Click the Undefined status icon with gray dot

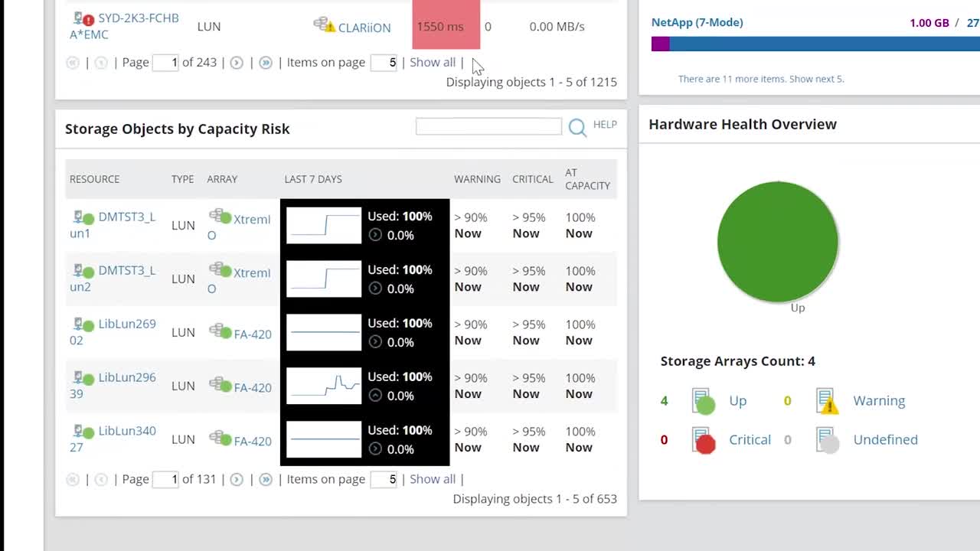827,440
